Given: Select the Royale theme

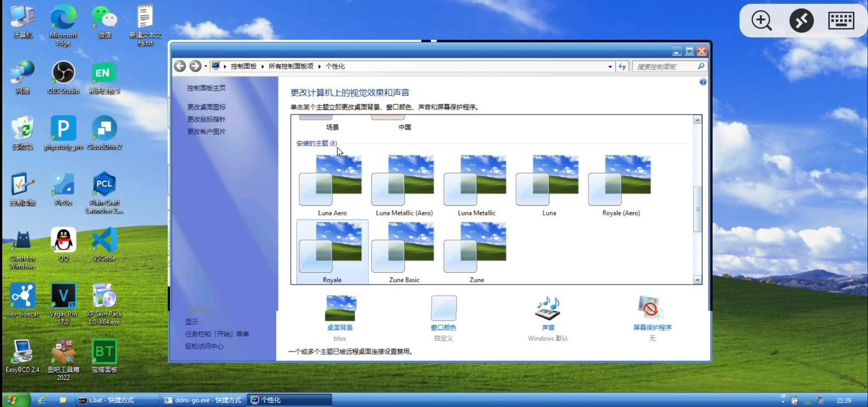Looking at the screenshot, I should (x=332, y=252).
